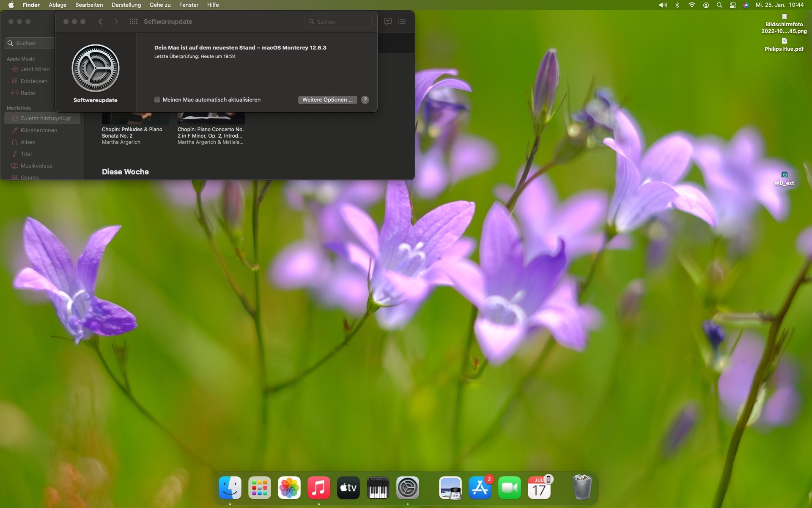
Task: Open sound volume menu bar icon
Action: (x=663, y=5)
